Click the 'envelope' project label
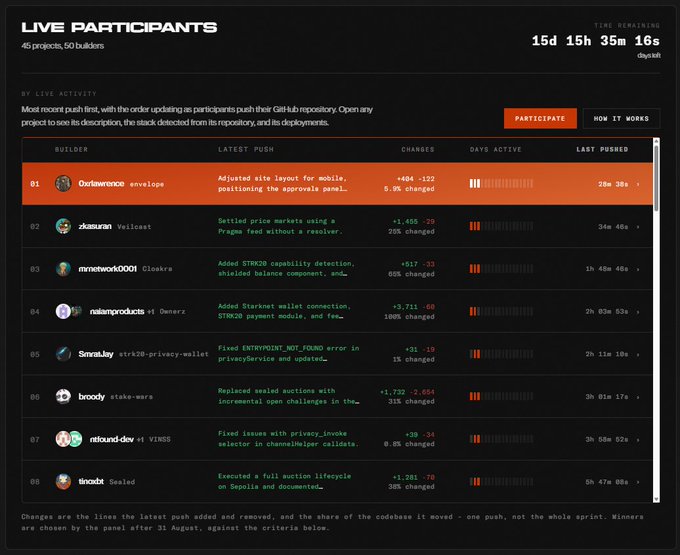680x555 pixels. point(147,184)
